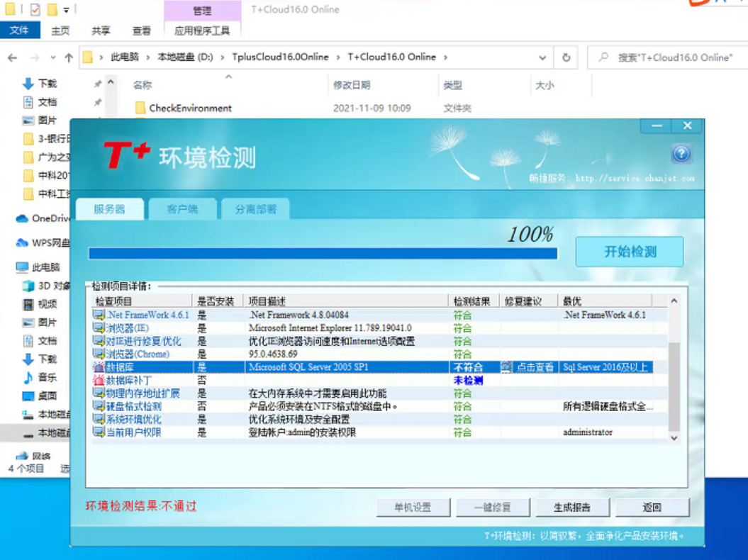
Task: Open the 应用程序工具 ribbon tab
Action: tap(202, 30)
